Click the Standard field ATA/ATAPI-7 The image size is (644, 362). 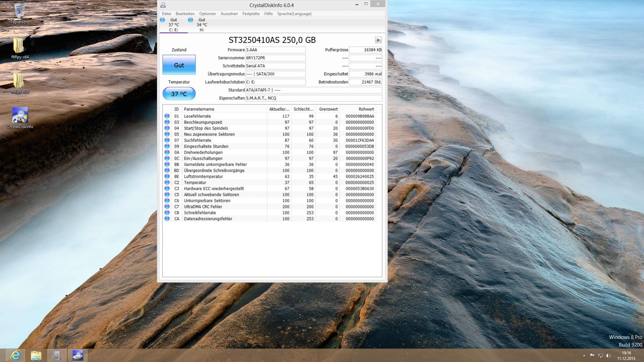click(314, 90)
